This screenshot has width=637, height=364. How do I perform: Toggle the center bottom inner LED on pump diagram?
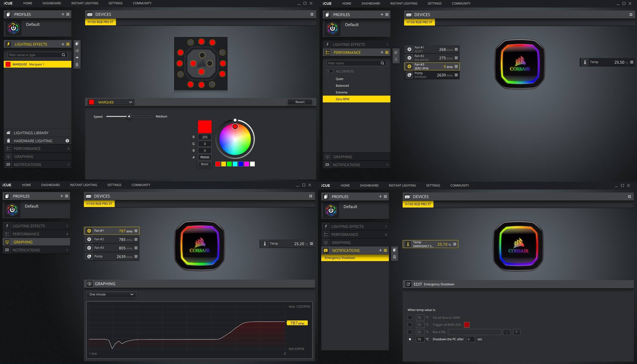[201, 72]
